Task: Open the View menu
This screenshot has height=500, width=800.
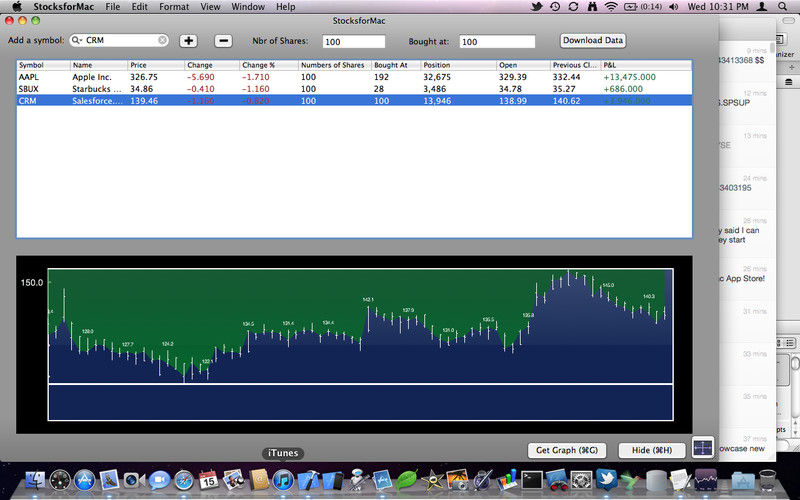Action: pyautogui.click(x=210, y=7)
